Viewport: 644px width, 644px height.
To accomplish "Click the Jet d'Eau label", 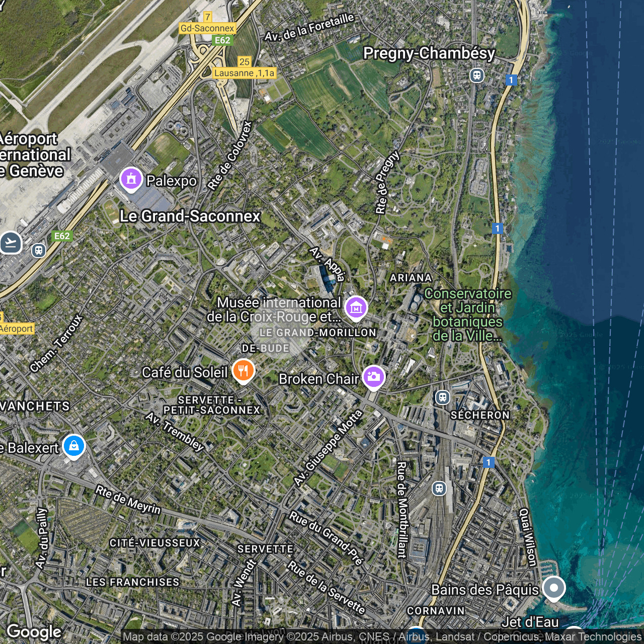I will [530, 622].
